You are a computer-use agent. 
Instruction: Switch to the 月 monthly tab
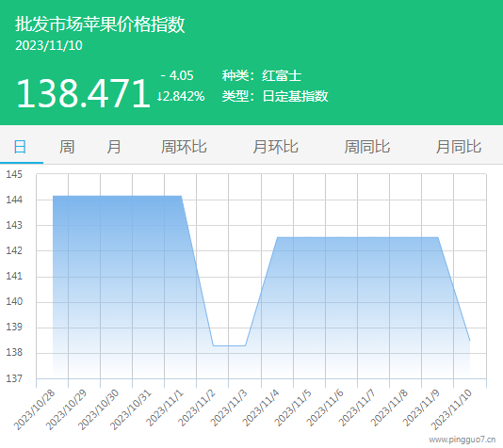point(114,147)
